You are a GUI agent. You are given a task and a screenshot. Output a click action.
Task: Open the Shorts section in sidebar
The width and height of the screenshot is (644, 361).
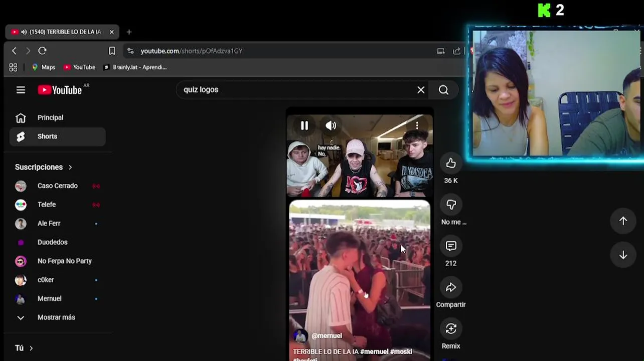(58, 136)
